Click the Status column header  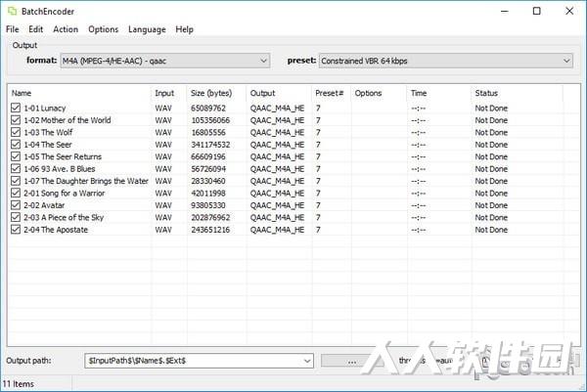[x=517, y=93]
